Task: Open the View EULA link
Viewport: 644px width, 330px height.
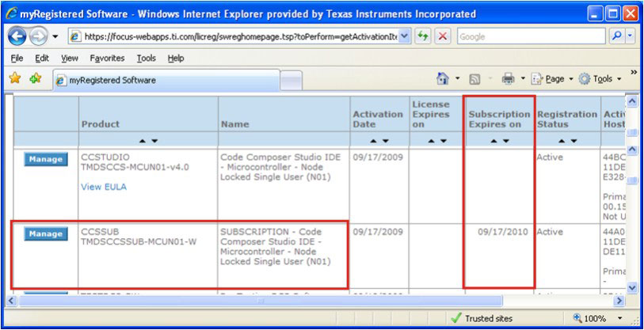Action: tap(104, 187)
